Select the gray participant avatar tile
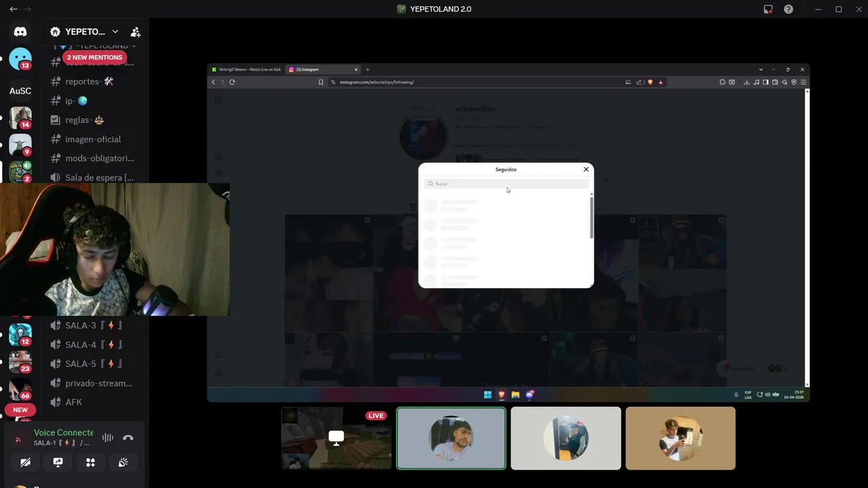This screenshot has width=868, height=488. pyautogui.click(x=566, y=438)
